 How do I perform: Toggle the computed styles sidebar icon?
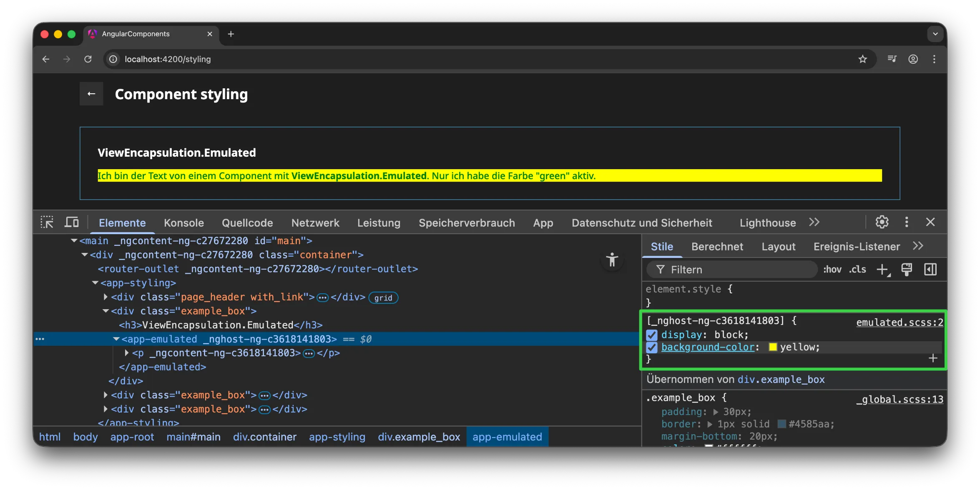pyautogui.click(x=930, y=270)
